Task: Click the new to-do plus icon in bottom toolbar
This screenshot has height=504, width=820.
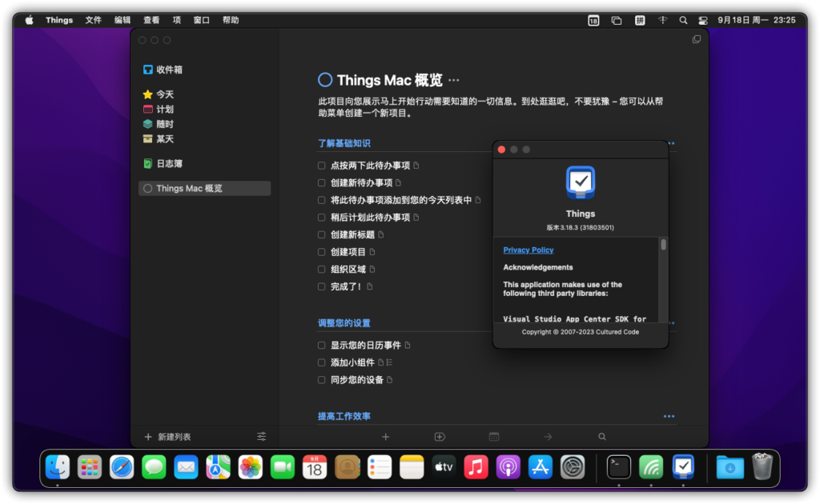Action: click(385, 437)
